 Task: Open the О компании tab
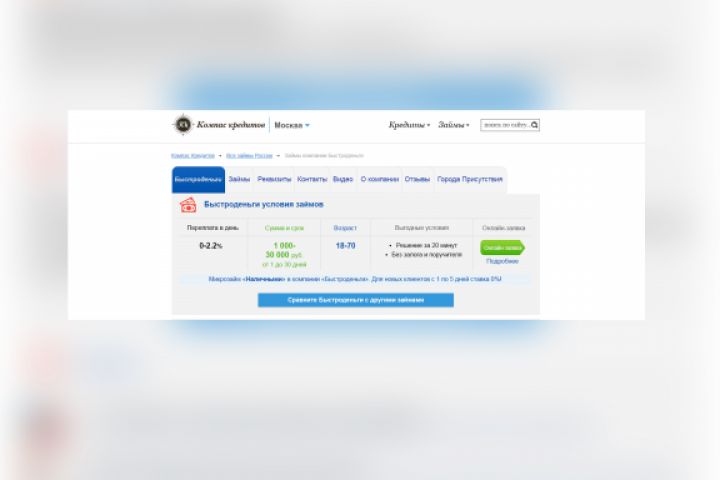(x=380, y=179)
